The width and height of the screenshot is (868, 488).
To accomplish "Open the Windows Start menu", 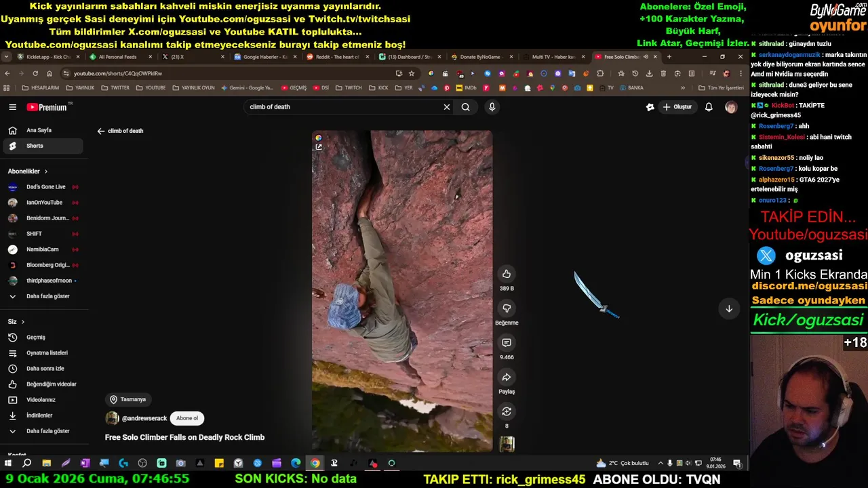I will (8, 464).
